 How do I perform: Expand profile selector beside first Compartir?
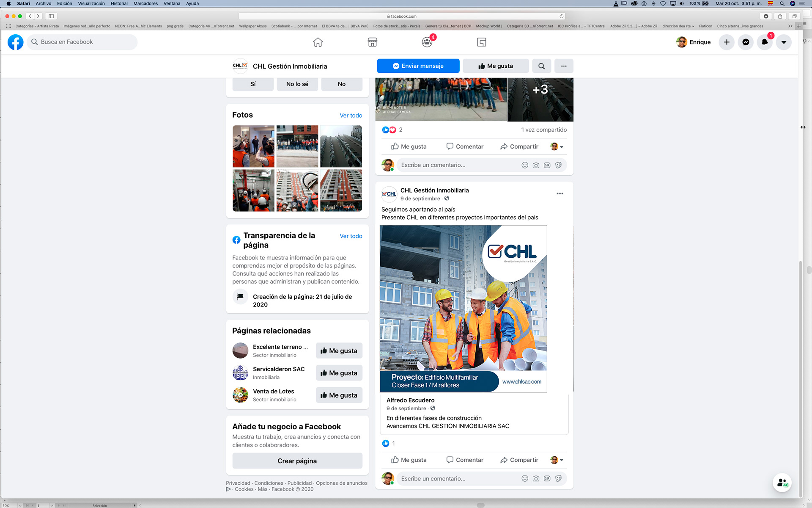point(557,146)
